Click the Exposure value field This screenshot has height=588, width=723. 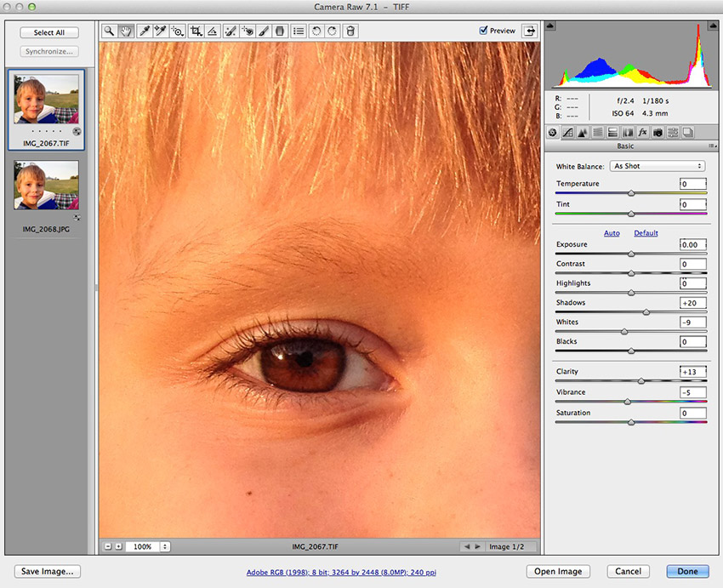[693, 245]
